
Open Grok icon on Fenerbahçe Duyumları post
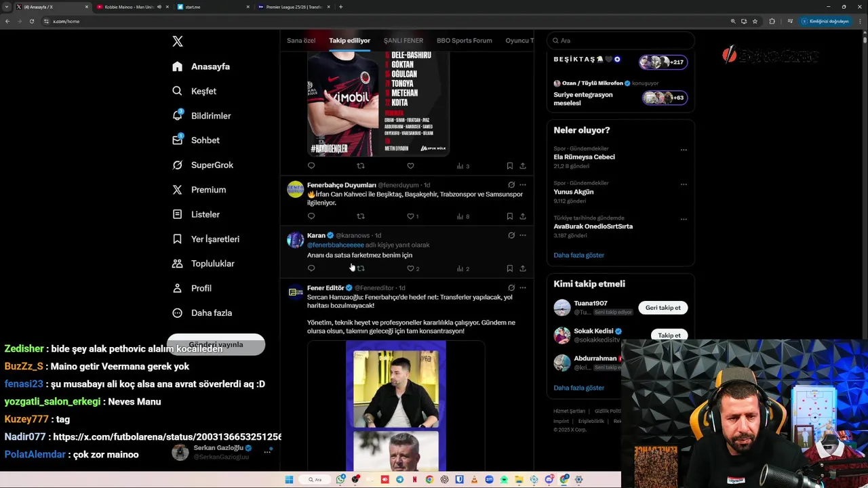coord(511,184)
